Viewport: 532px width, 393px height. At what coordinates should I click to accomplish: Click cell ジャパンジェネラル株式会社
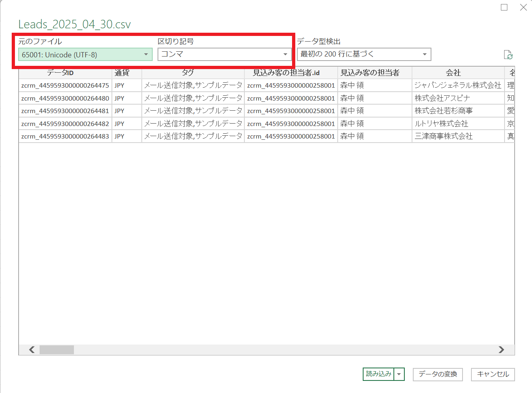[458, 85]
